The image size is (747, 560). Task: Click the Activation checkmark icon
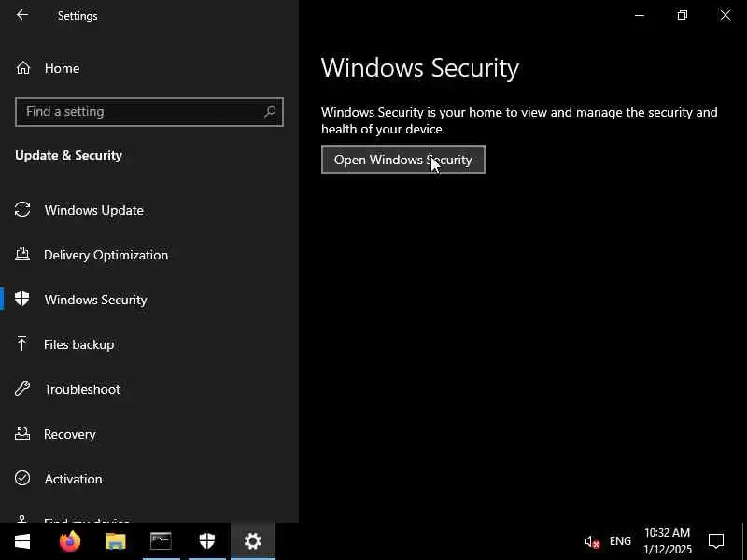tap(22, 478)
